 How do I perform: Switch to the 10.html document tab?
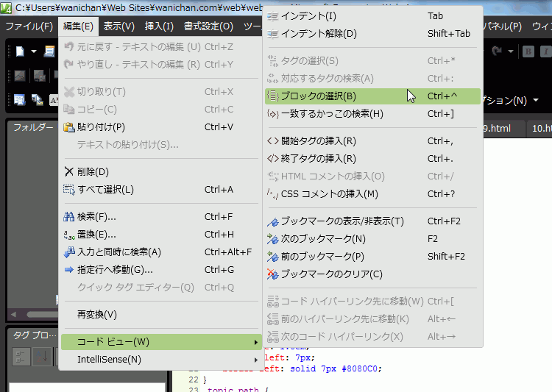[x=540, y=129]
